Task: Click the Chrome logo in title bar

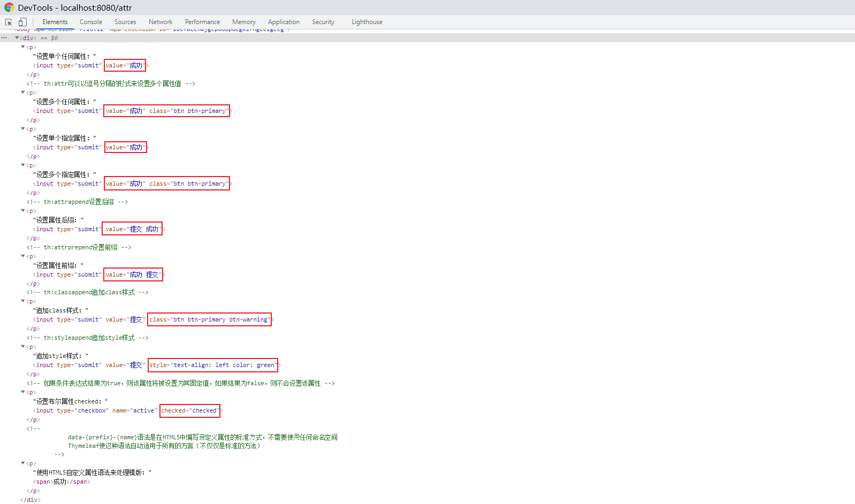Action: pyautogui.click(x=9, y=7)
